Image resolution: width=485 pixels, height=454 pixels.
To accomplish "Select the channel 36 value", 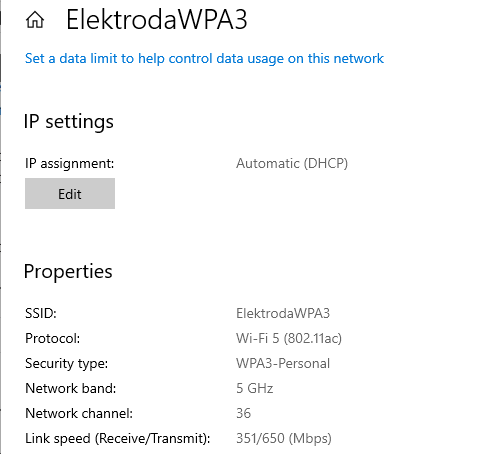I will 243,413.
